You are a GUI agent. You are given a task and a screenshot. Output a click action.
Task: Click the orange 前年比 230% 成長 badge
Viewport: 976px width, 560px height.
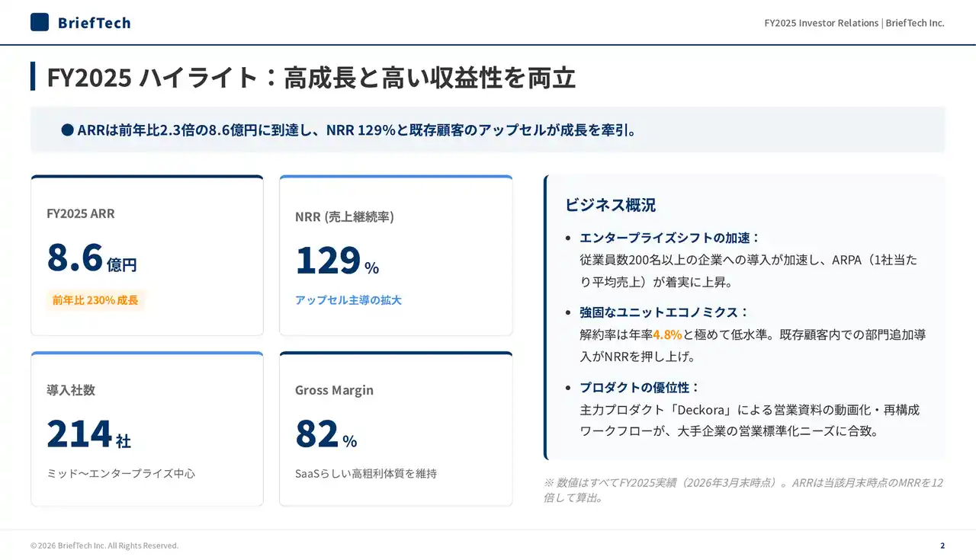95,300
